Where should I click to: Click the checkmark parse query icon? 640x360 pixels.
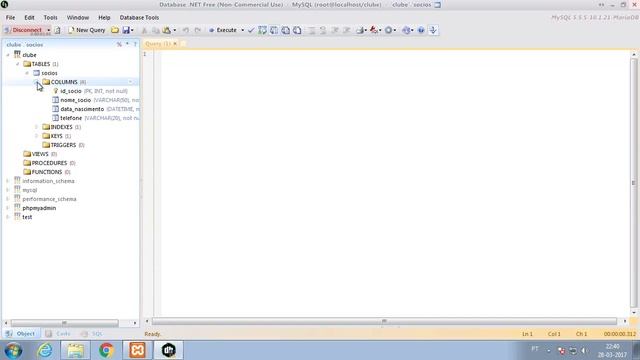[x=251, y=30]
